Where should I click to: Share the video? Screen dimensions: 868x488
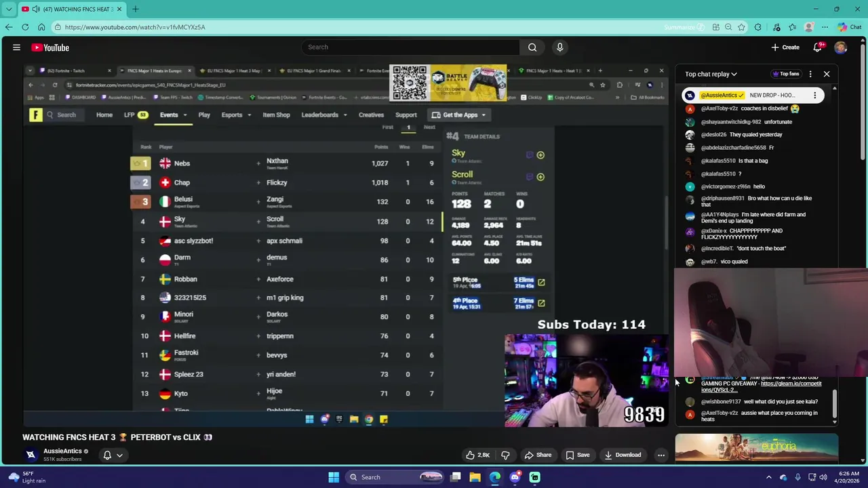(x=538, y=455)
